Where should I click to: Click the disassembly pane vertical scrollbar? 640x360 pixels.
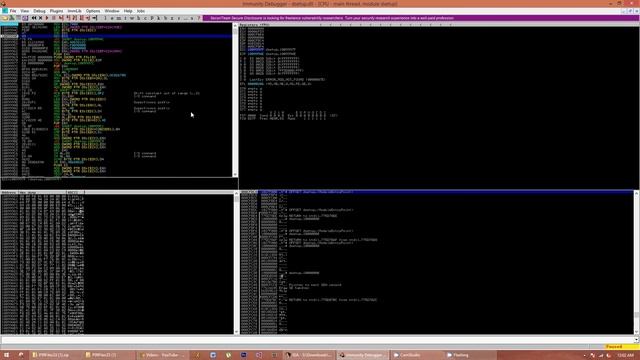pos(235,100)
